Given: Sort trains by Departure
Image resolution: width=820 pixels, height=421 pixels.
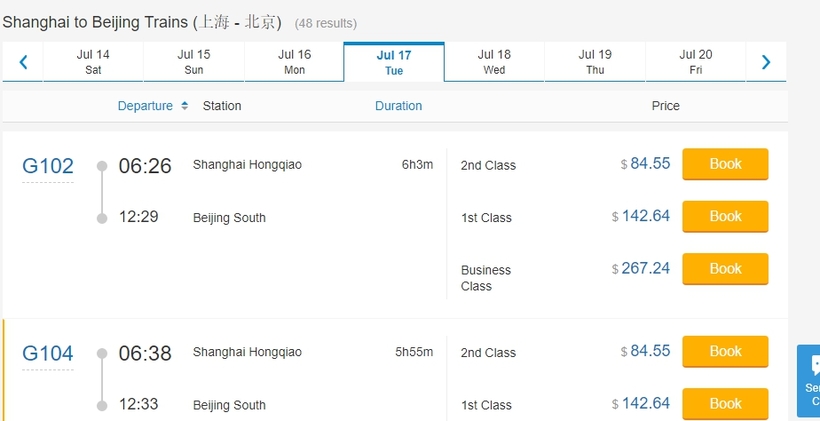Looking at the screenshot, I should (145, 106).
